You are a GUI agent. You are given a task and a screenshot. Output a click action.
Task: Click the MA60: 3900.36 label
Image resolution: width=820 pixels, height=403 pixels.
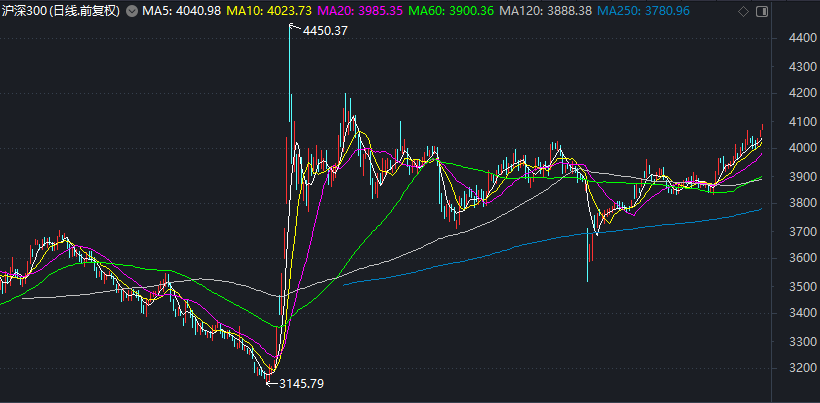(x=451, y=10)
